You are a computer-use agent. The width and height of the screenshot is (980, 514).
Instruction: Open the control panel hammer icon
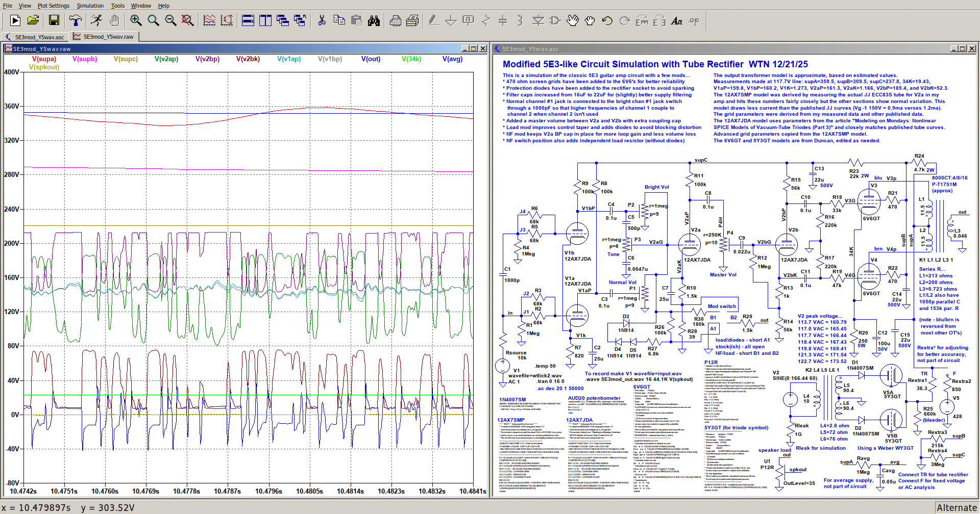point(76,20)
